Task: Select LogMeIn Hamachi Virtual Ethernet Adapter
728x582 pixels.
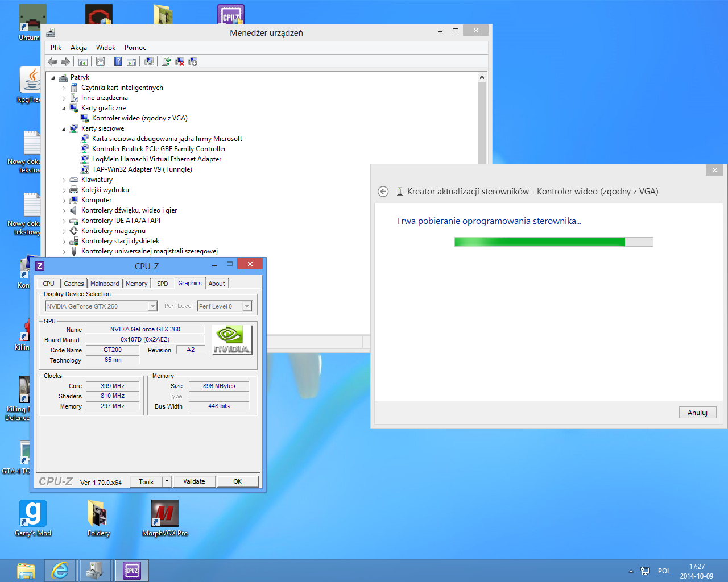Action: pos(156,159)
